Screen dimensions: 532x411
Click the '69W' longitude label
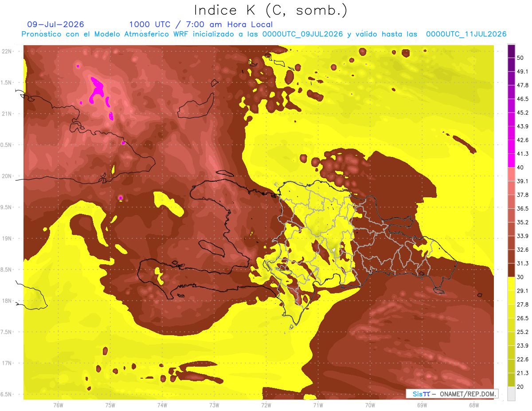coord(422,405)
